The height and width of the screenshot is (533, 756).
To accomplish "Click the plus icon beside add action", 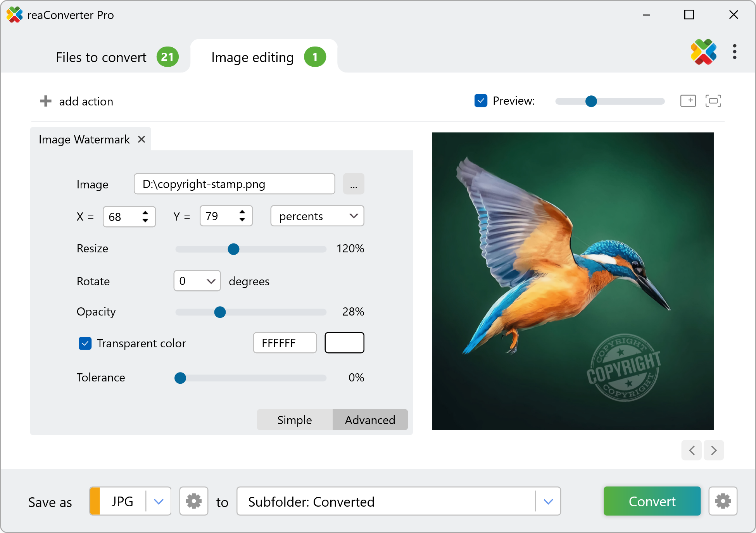I will point(46,101).
